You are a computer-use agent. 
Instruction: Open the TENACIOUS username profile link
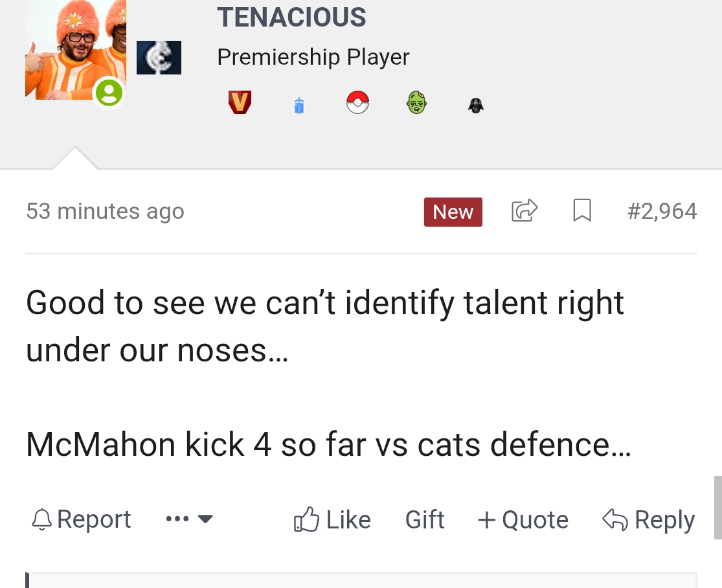click(x=291, y=17)
